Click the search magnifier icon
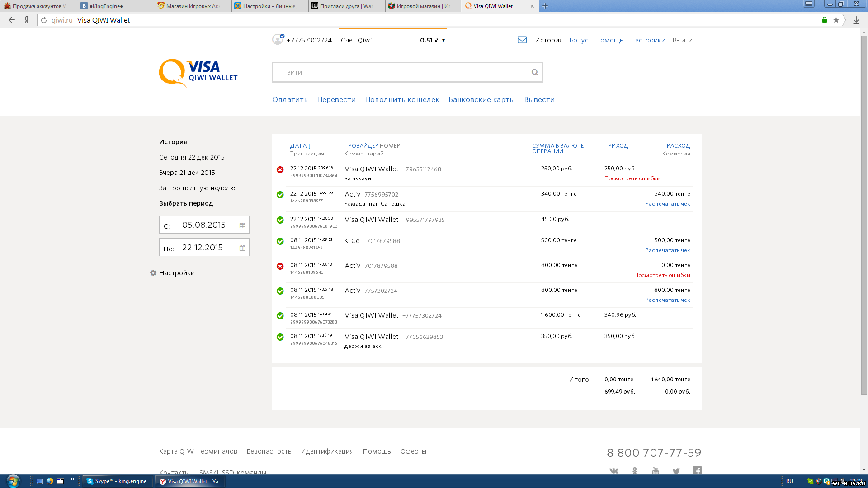The width and height of the screenshot is (868, 488). (x=535, y=72)
